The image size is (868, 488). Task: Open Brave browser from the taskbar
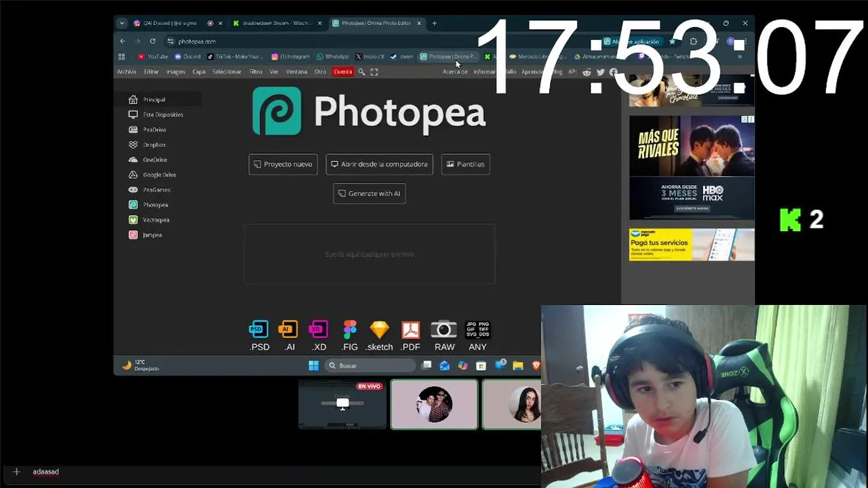(536, 365)
